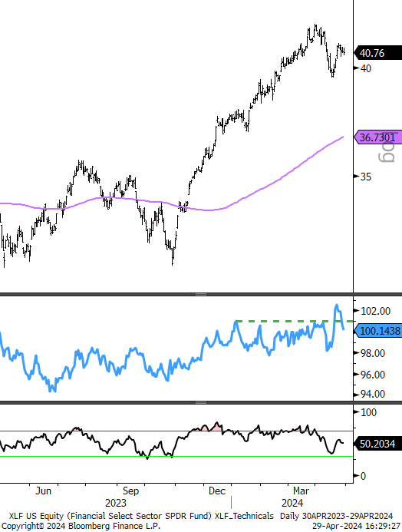
Task: Select the pane divider handle below price chart
Action: click(201, 294)
